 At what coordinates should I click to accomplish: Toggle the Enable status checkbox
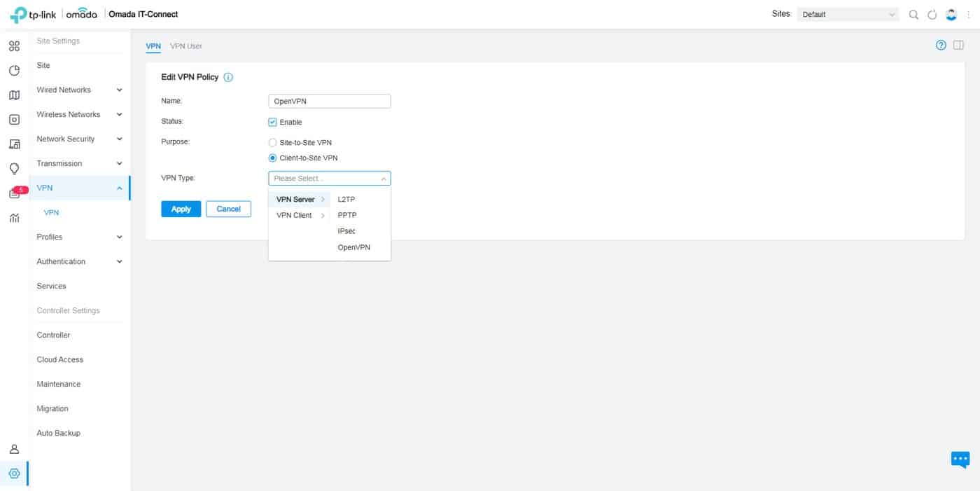(x=273, y=122)
